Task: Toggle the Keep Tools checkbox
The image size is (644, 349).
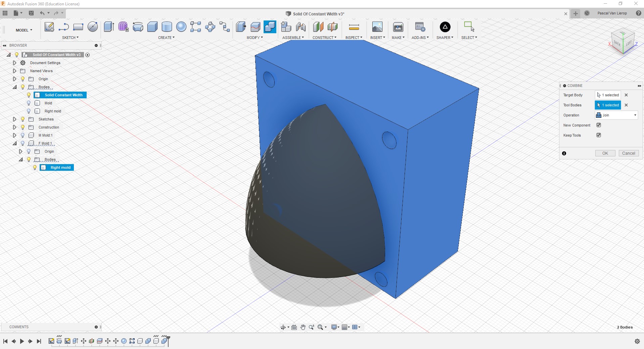Action: tap(599, 135)
